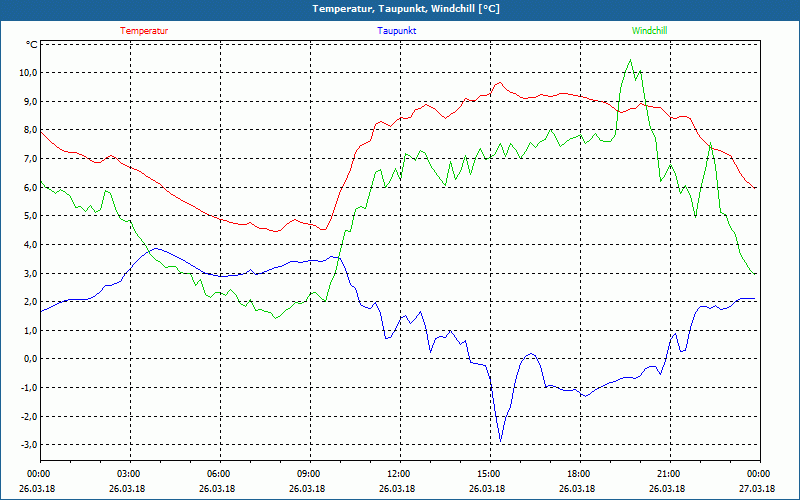Click the -1,0 y-axis value
800x500 pixels.
(28, 388)
